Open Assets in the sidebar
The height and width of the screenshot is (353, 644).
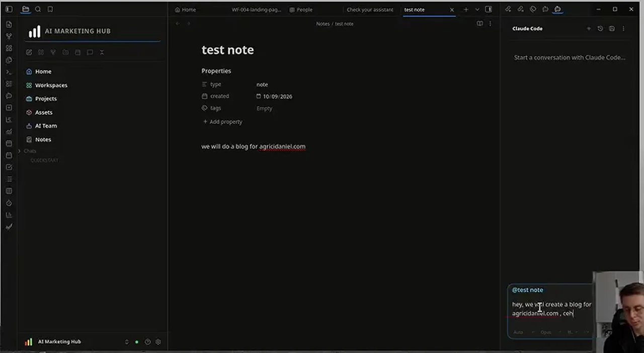(44, 112)
